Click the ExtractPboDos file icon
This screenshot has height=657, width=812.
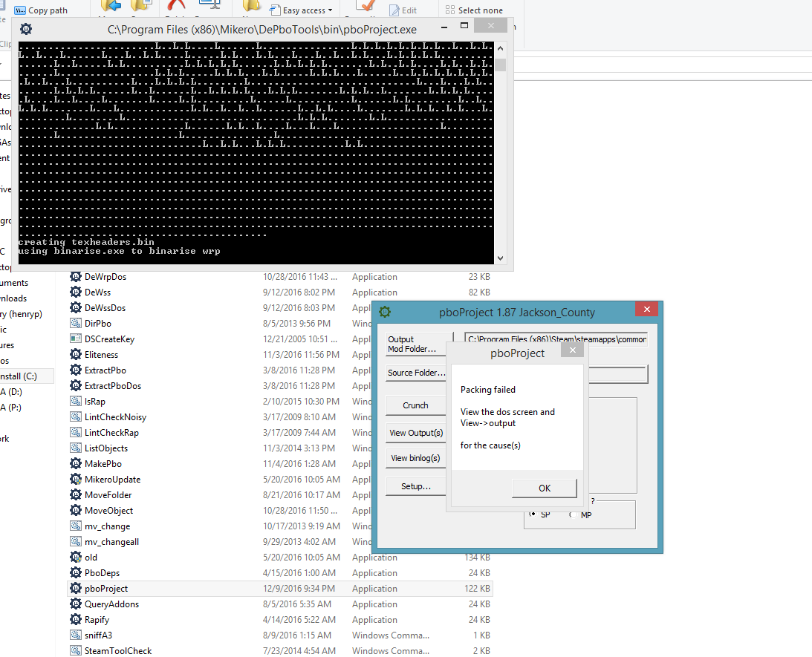[76, 385]
